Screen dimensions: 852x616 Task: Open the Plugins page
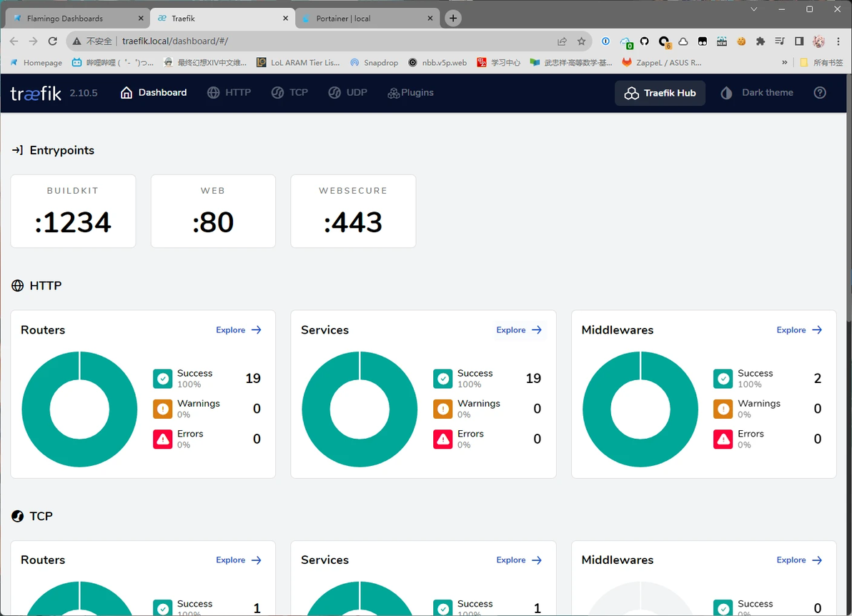coord(410,93)
